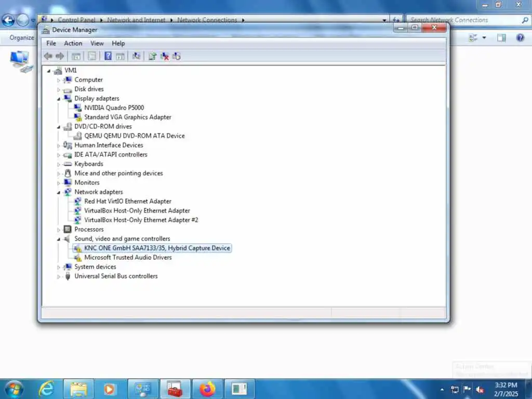This screenshot has width=532, height=399.
Task: Click the VM1 computer icon in tree
Action: point(58,70)
